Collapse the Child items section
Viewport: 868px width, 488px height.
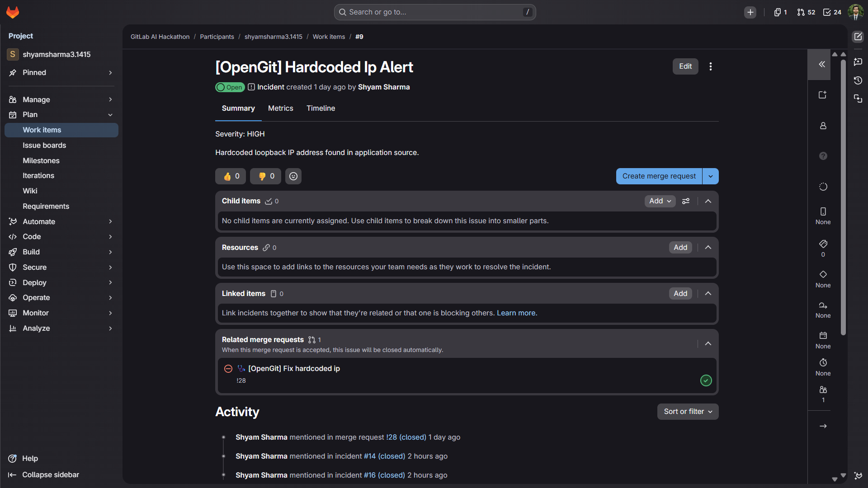click(708, 201)
